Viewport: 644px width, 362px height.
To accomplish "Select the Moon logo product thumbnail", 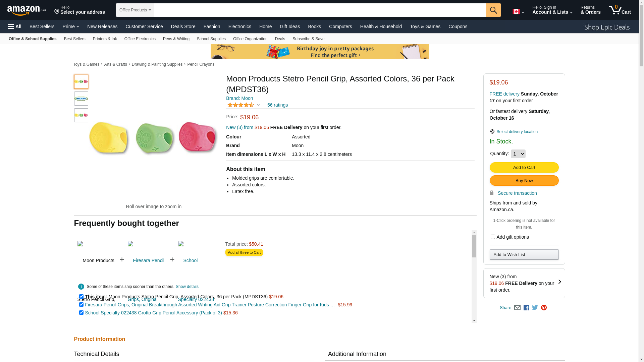I will (81, 99).
